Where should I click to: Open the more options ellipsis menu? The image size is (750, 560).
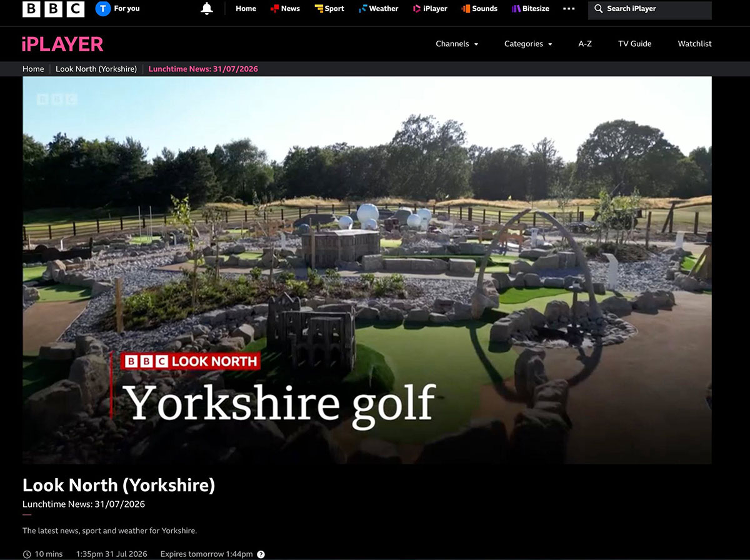(x=569, y=9)
